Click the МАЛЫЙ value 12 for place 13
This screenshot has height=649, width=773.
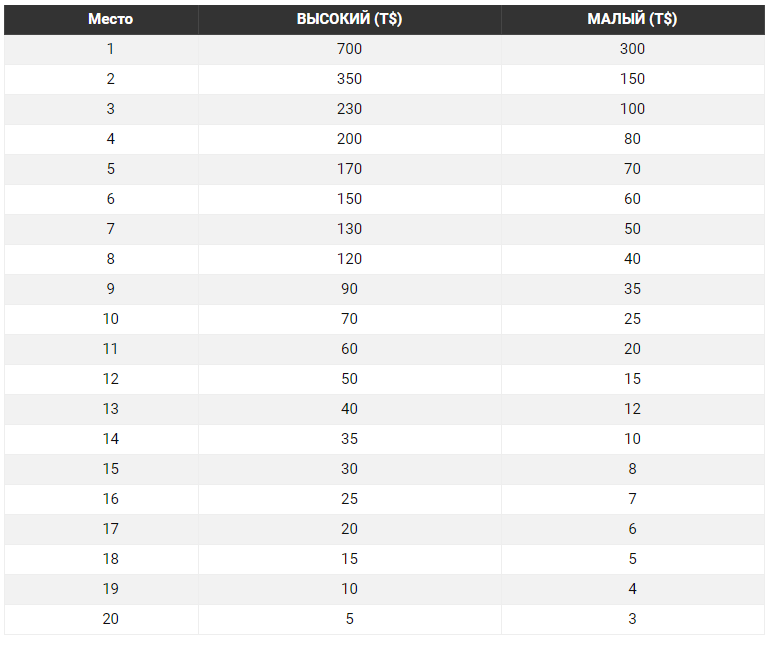coord(632,409)
